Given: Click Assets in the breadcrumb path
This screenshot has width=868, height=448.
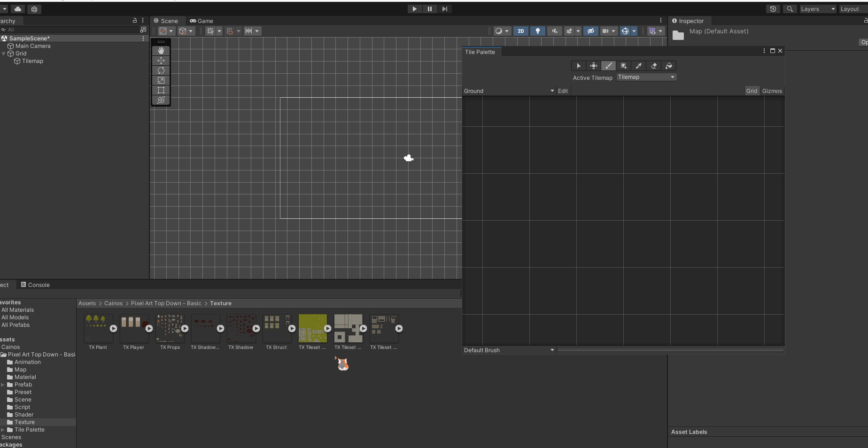Looking at the screenshot, I should coord(87,303).
